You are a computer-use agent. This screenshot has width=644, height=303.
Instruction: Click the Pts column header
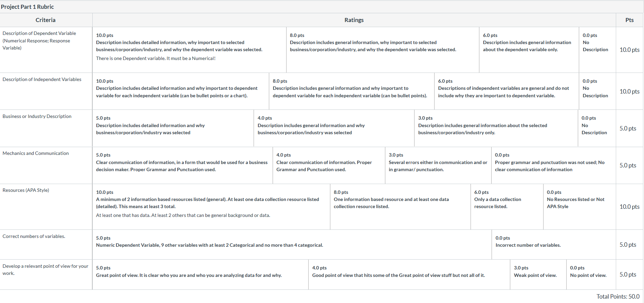pyautogui.click(x=629, y=20)
